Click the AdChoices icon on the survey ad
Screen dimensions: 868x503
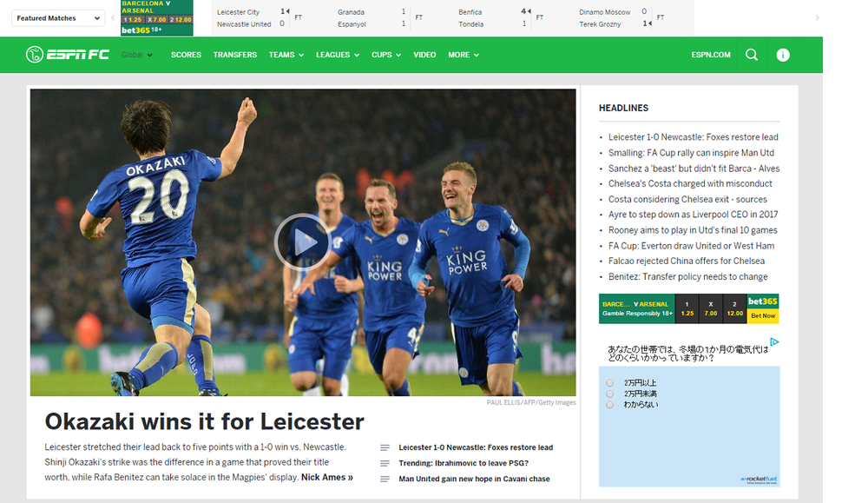click(774, 341)
